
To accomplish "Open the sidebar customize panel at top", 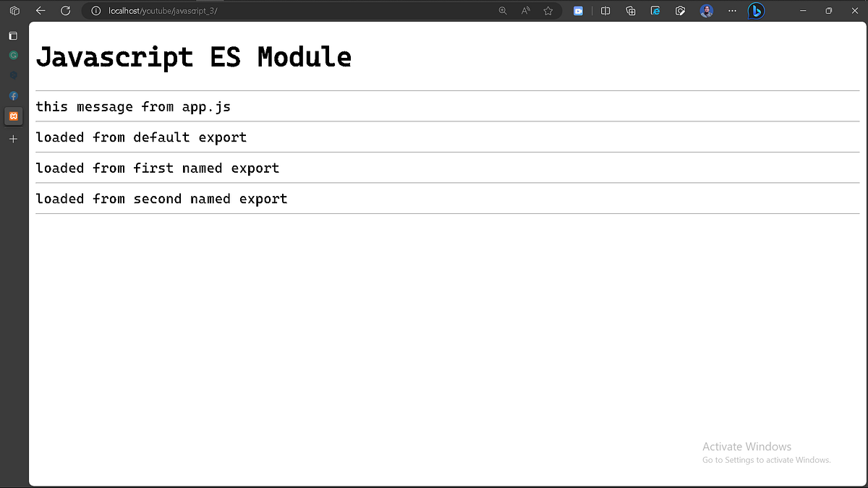I will (13, 35).
